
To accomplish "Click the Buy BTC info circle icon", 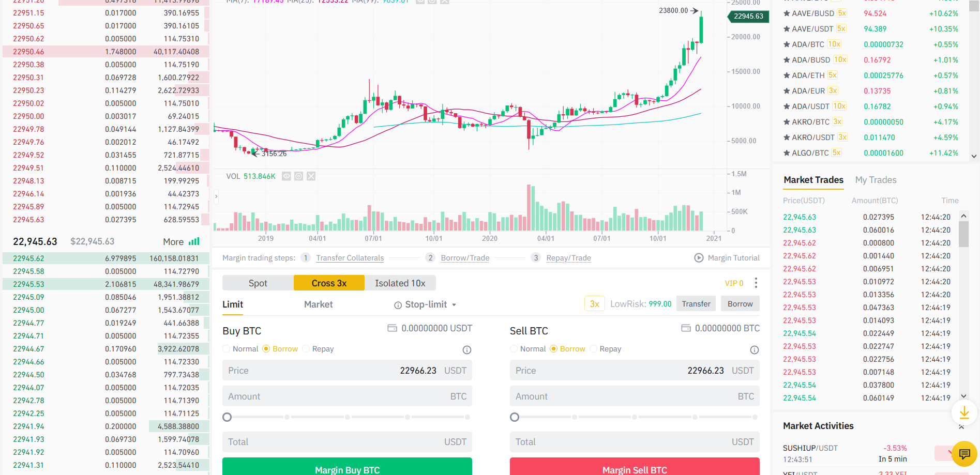I will point(466,350).
